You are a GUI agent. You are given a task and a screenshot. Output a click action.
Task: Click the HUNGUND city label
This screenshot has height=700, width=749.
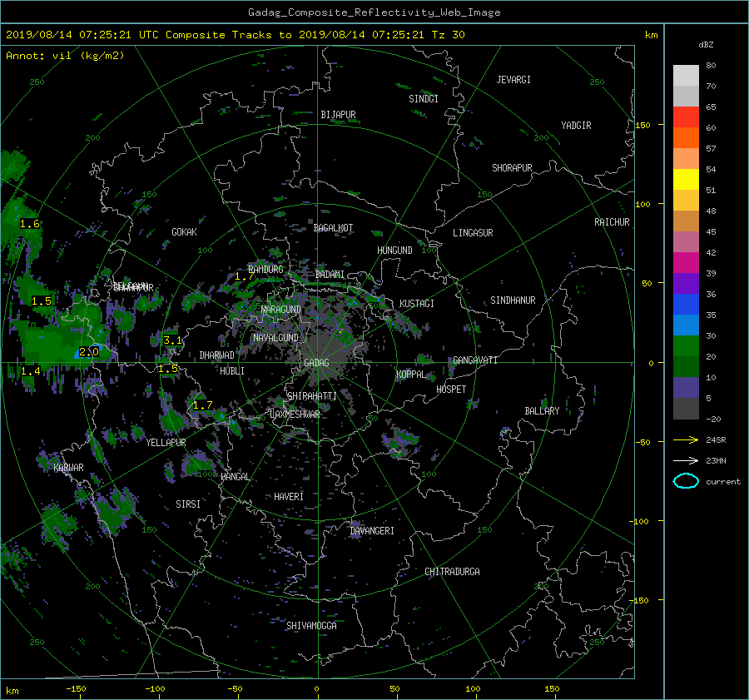pos(394,251)
